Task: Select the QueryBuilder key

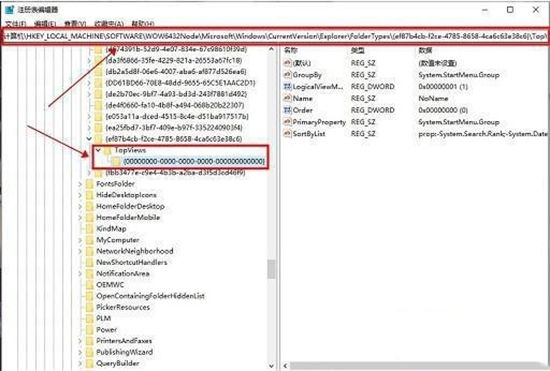Action: tap(118, 363)
